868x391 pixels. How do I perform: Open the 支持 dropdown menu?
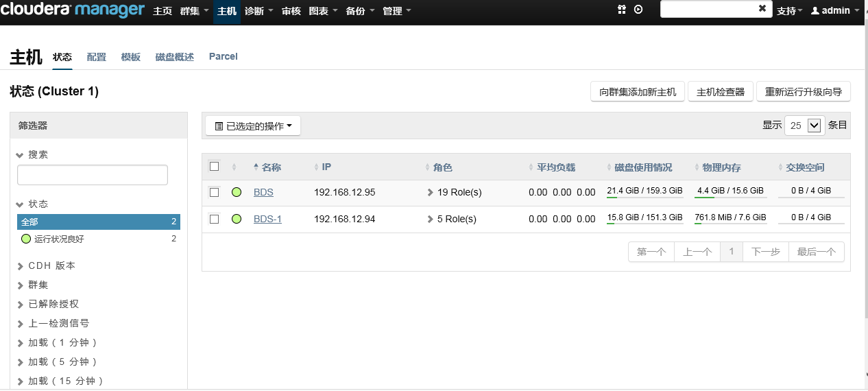coord(789,11)
